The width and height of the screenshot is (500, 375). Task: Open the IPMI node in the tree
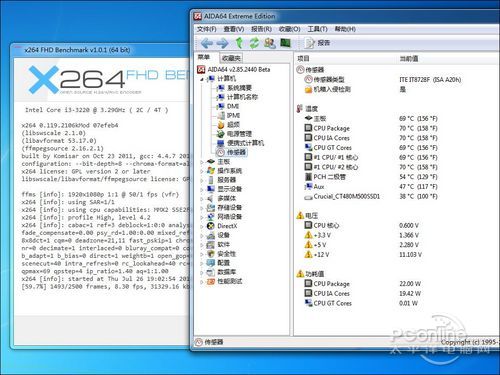[229, 116]
